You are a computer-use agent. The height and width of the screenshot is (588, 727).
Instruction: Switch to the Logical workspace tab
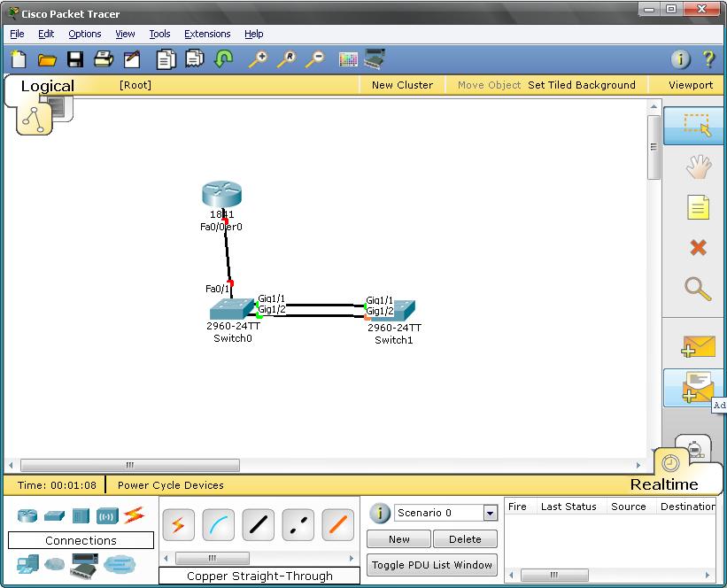(47, 86)
